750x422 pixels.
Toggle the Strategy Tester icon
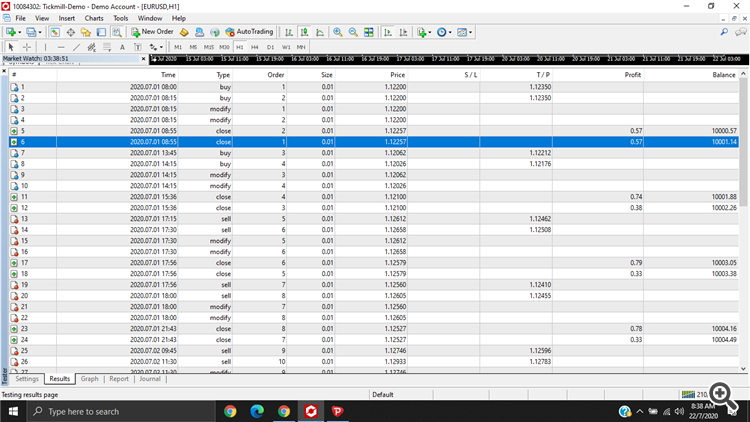point(117,32)
